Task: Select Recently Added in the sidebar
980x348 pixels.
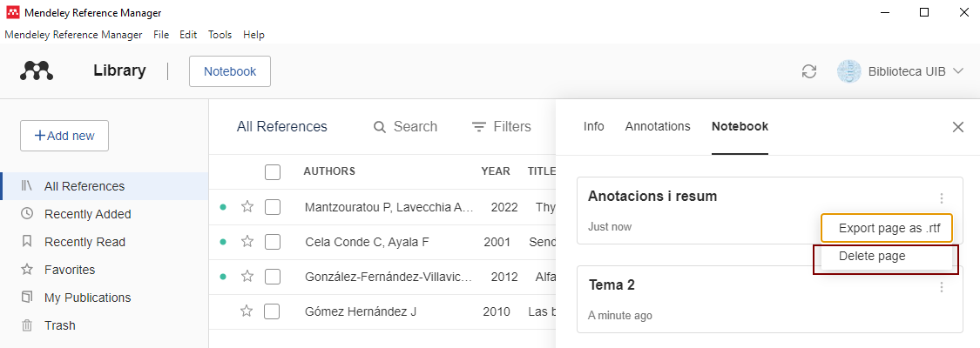Action: (105, 214)
